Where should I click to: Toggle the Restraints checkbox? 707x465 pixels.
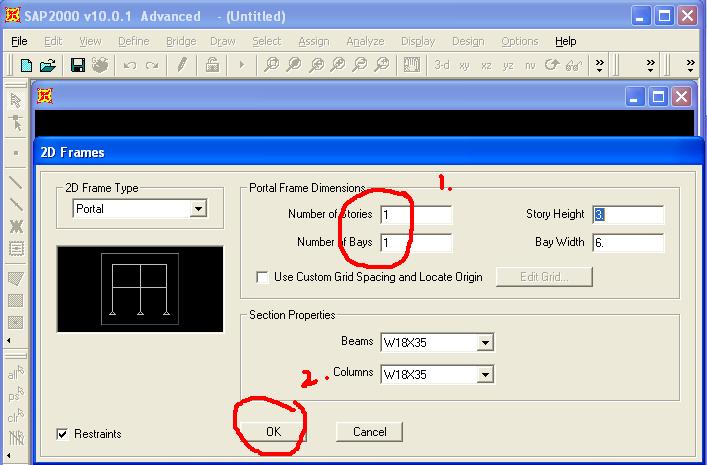pos(62,434)
